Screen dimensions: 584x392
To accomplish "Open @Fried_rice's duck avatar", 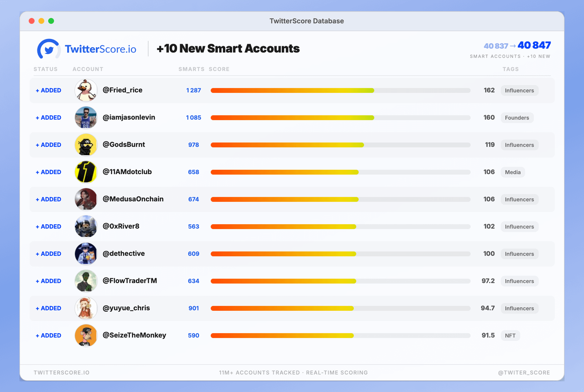I will click(86, 90).
